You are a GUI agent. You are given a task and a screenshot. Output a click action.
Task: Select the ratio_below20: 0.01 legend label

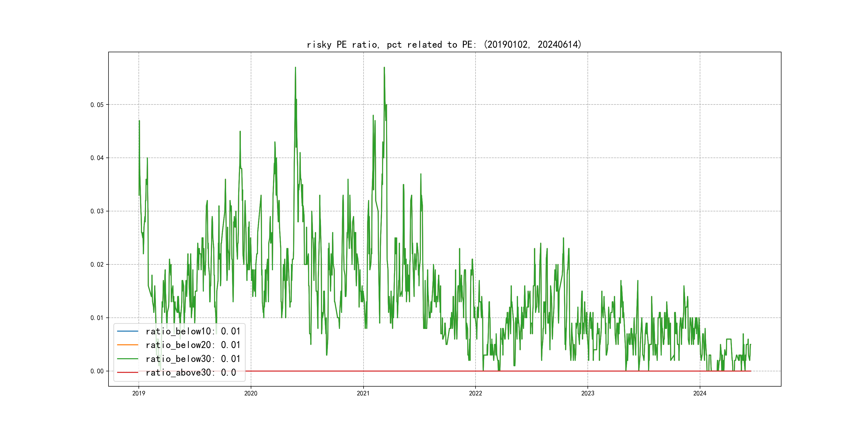193,345
